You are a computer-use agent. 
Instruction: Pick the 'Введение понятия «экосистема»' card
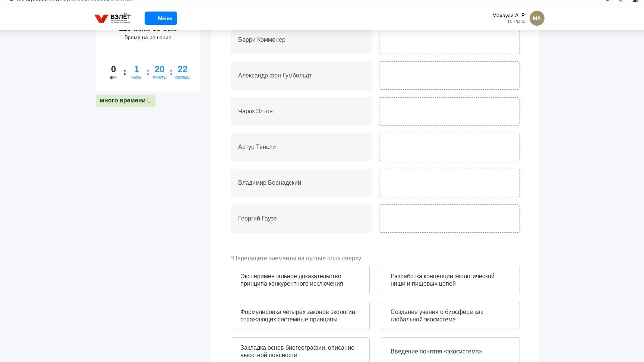[450, 350]
